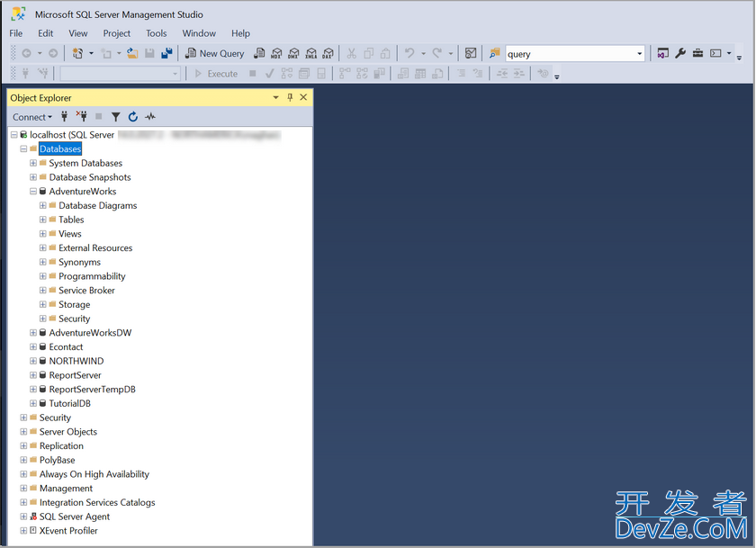The width and height of the screenshot is (756, 548).
Task: Open Activity Monitor from Object Explorer toolbar
Action: tap(150, 117)
